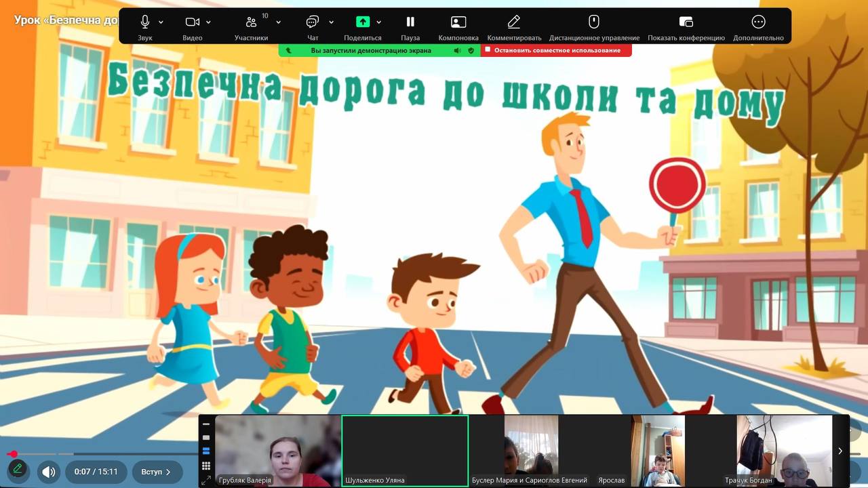Click the Вступ chapter button
Screen dimensions: 868x488
[x=157, y=472]
